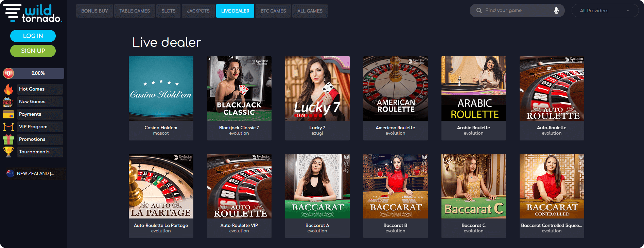Click the Promotions gift box icon
Viewport: 644px width, 248px height.
8,139
